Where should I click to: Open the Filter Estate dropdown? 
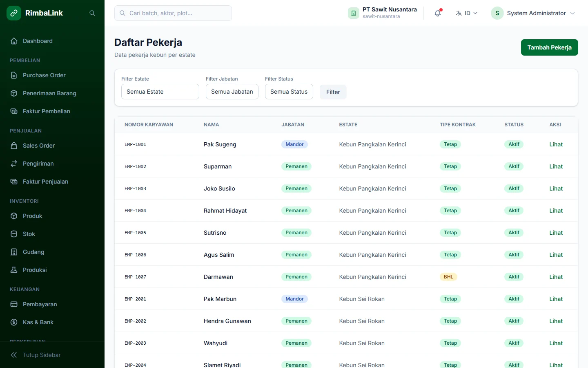pyautogui.click(x=160, y=92)
